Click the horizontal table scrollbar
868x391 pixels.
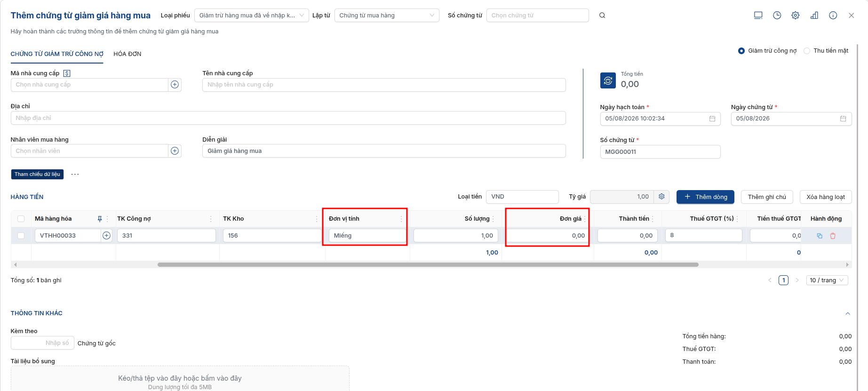(x=428, y=265)
